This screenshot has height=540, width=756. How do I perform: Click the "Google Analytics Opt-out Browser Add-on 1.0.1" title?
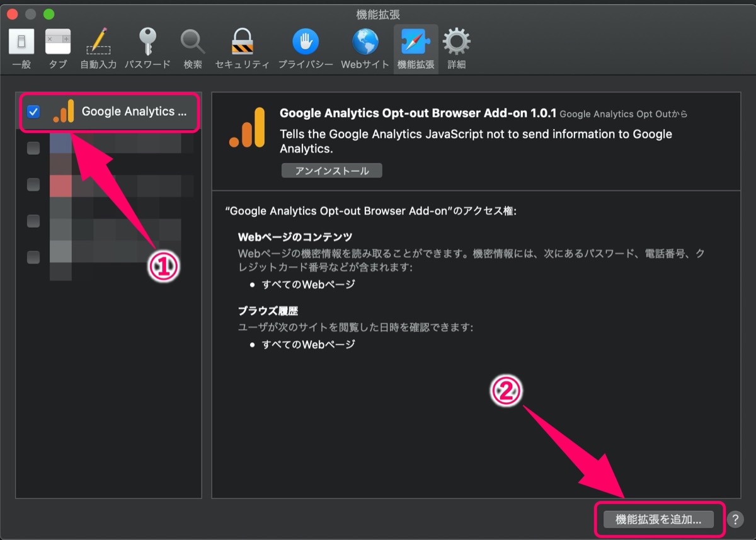point(418,113)
